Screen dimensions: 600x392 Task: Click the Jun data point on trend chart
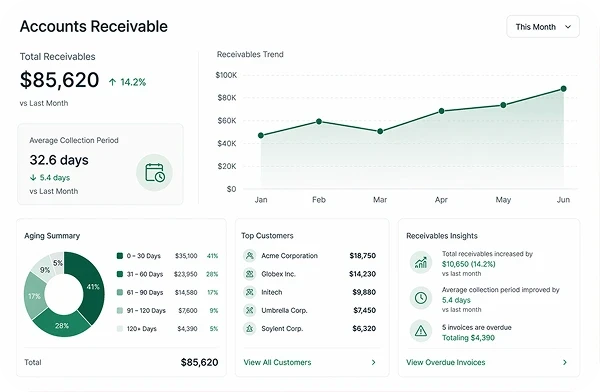tap(563, 89)
